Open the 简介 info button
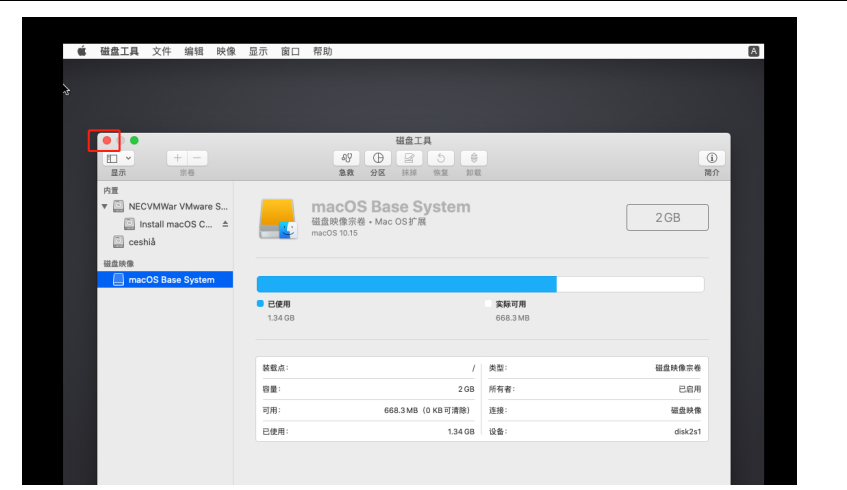Viewport: 847px width, 490px height. tap(712, 158)
